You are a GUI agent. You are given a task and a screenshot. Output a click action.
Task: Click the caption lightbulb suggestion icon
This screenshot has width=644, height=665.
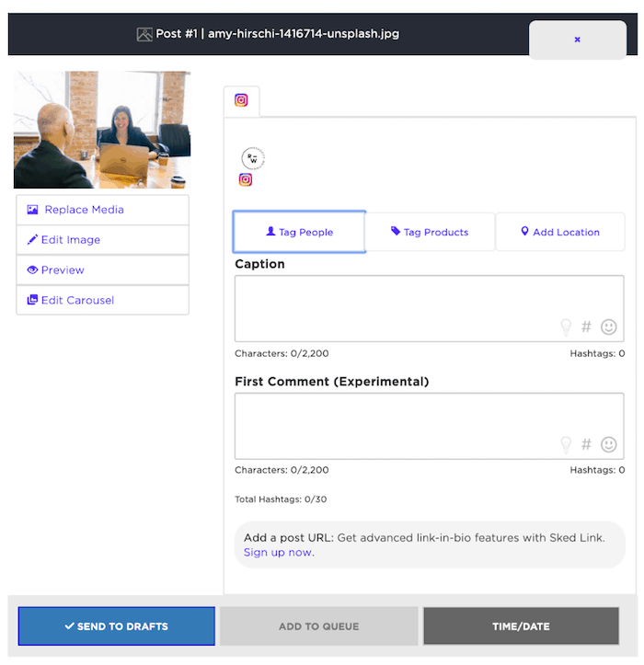point(566,327)
